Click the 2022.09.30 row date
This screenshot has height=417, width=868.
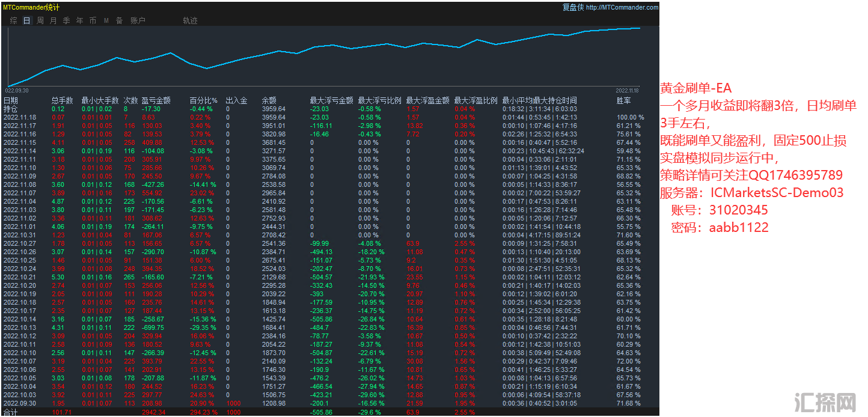pyautogui.click(x=19, y=403)
